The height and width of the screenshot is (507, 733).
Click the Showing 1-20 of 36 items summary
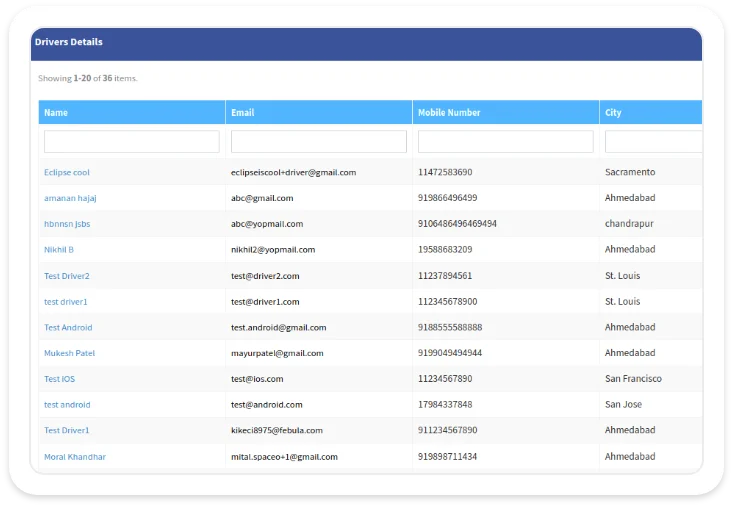87,79
